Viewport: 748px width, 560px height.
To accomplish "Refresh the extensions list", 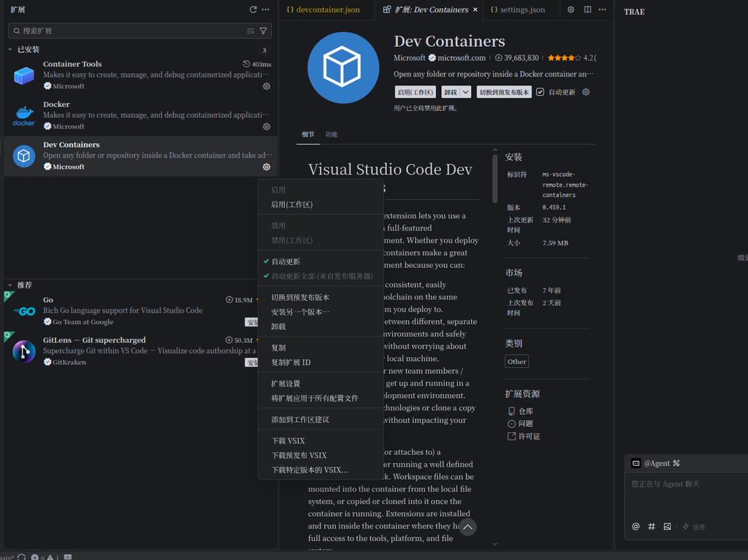I will (253, 9).
